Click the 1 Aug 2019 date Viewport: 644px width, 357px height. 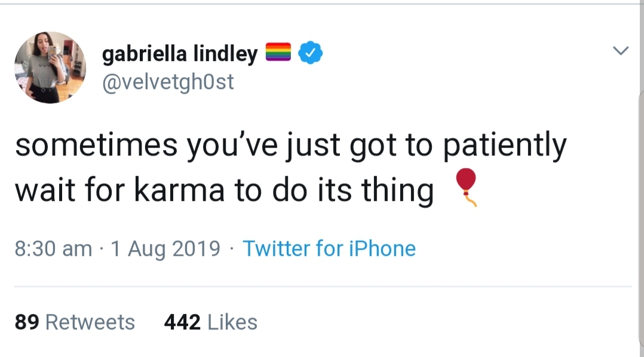165,249
